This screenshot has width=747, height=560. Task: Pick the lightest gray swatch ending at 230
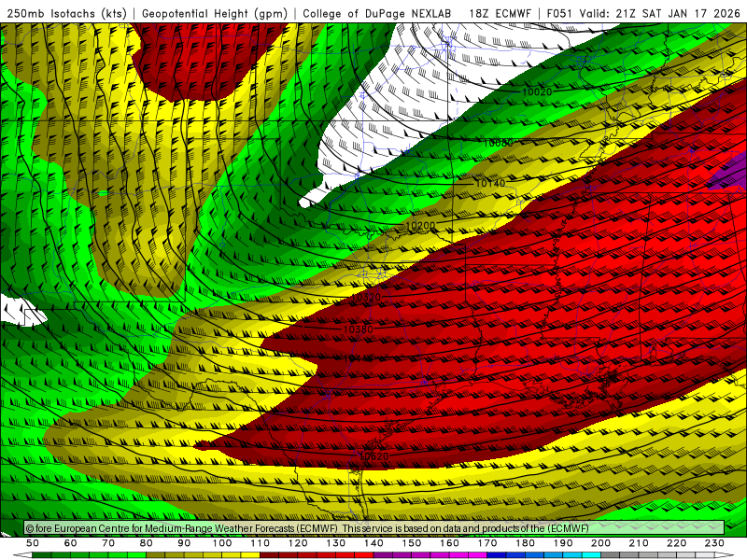[x=705, y=555]
